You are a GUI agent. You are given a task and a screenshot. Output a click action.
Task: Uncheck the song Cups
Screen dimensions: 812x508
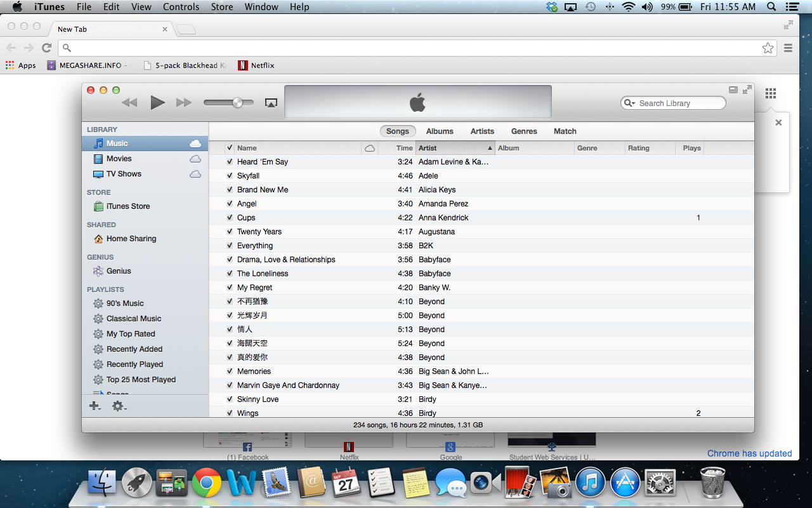click(230, 218)
